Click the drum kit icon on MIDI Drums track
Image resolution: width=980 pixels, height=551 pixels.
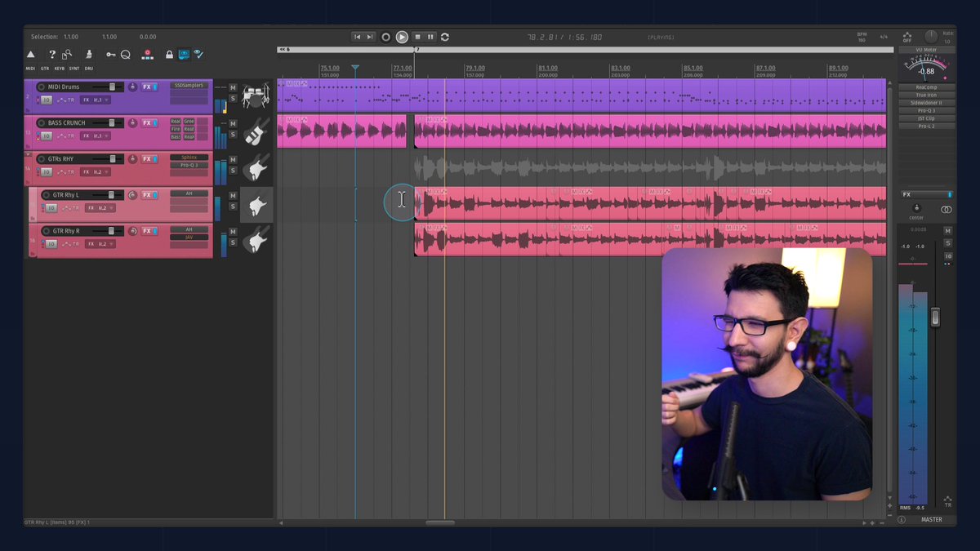[x=256, y=96]
